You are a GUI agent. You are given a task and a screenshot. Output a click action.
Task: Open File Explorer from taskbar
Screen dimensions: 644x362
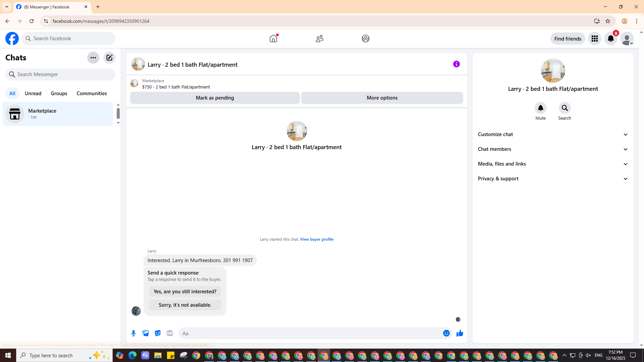(x=158, y=355)
